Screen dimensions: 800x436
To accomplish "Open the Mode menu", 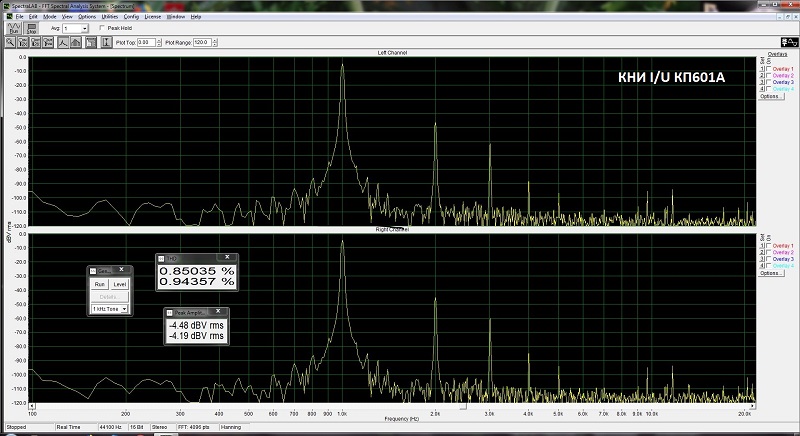I will click(49, 17).
